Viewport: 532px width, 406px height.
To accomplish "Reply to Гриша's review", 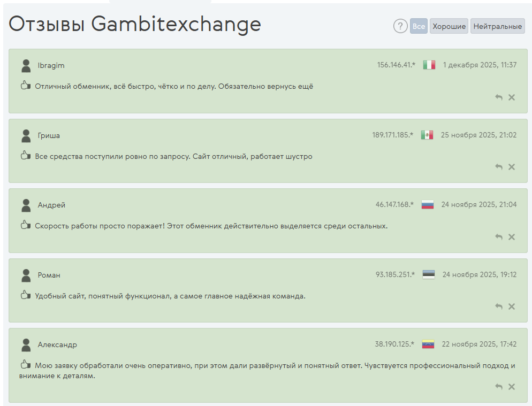I will click(x=499, y=167).
